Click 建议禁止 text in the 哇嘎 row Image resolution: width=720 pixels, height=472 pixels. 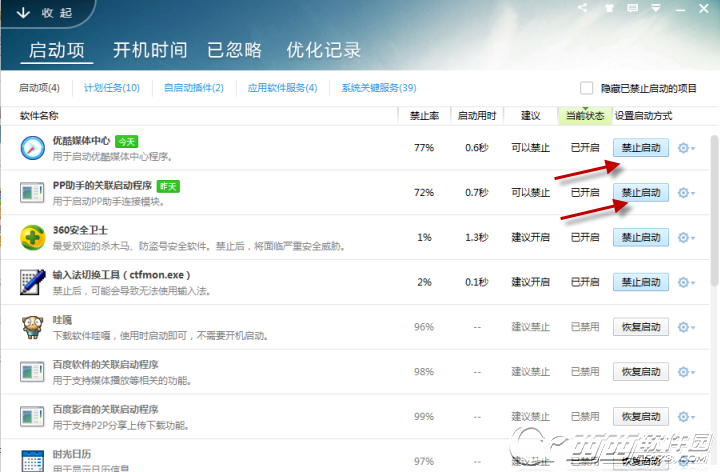pos(530,327)
